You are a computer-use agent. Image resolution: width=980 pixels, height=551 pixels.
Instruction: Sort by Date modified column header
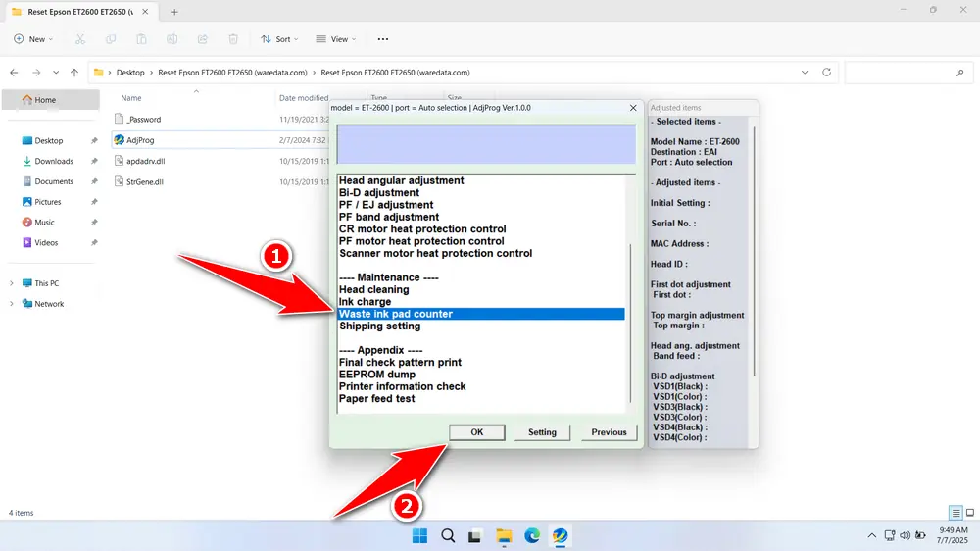point(304,98)
